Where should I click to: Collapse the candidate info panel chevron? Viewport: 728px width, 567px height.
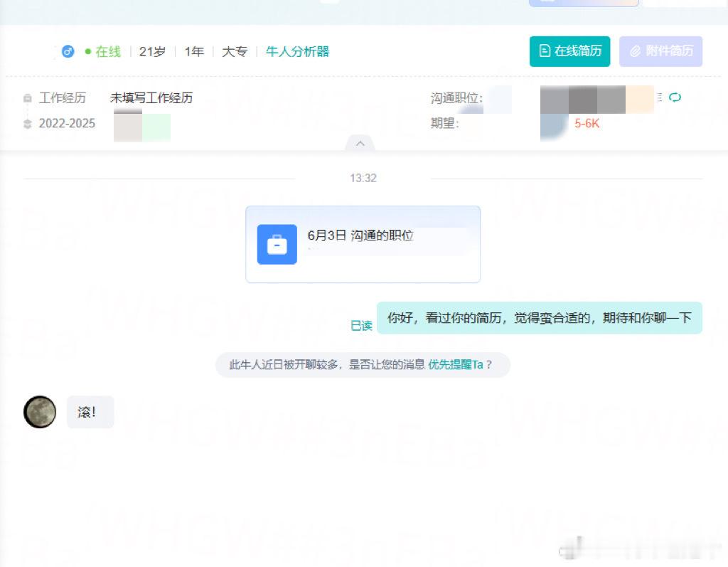(x=360, y=144)
